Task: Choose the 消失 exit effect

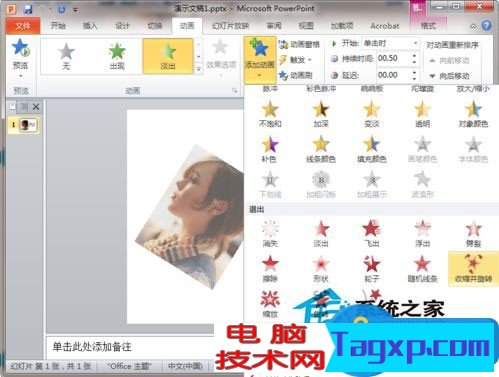Action: tap(270, 233)
